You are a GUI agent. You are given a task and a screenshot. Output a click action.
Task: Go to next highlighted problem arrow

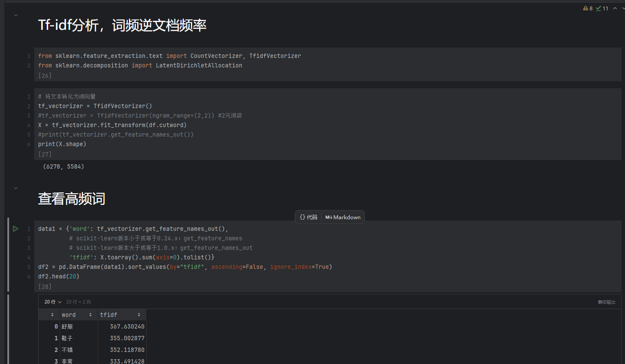pos(623,8)
